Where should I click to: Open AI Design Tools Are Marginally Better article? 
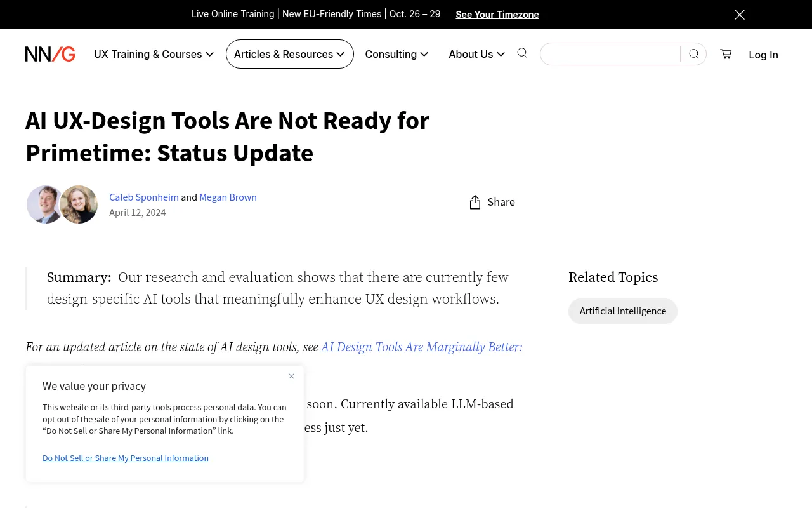tap(421, 347)
